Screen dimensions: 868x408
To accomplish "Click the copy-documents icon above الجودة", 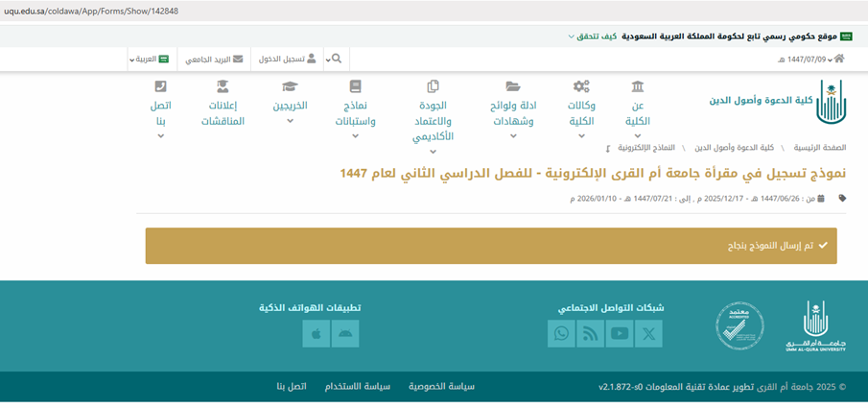I will pyautogui.click(x=433, y=86).
